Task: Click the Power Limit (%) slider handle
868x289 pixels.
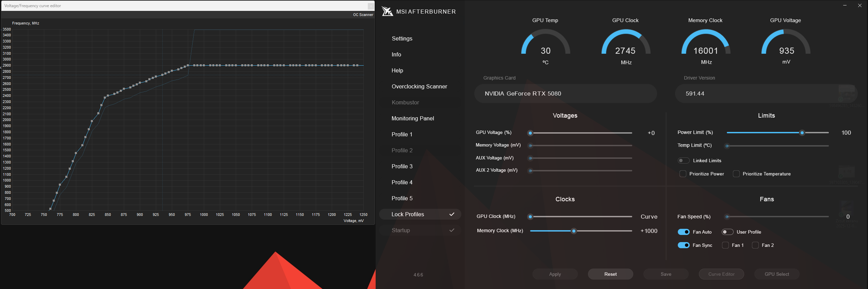Action: (x=802, y=133)
